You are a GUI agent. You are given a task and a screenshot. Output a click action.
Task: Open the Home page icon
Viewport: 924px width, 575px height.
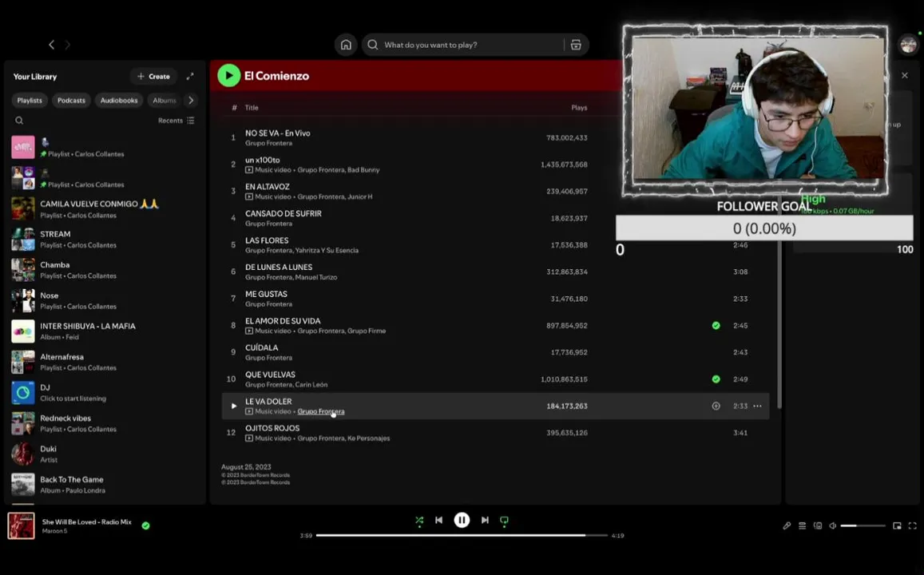pos(346,45)
